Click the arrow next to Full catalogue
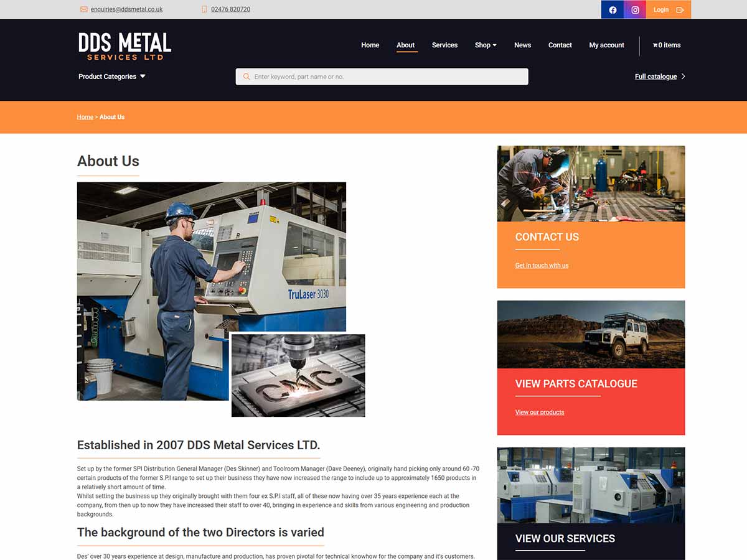 pyautogui.click(x=684, y=77)
